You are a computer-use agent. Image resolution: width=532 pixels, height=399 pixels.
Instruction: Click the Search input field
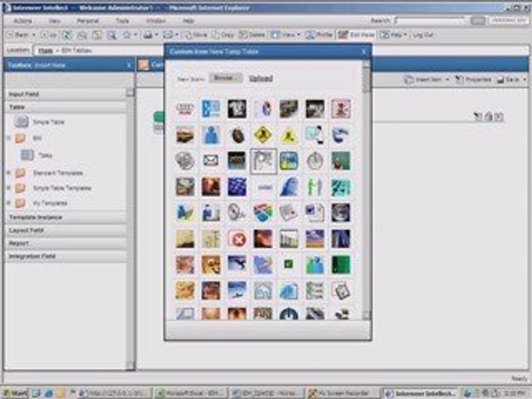coord(431,21)
